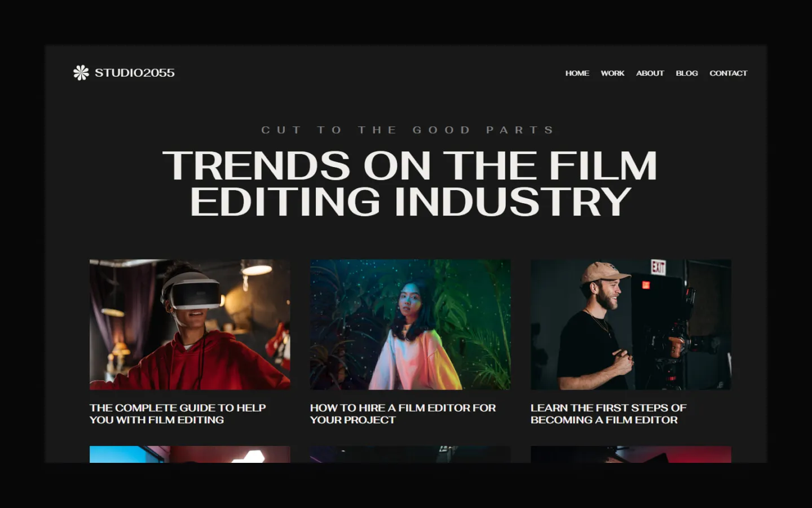Navigate to the About page

(650, 73)
